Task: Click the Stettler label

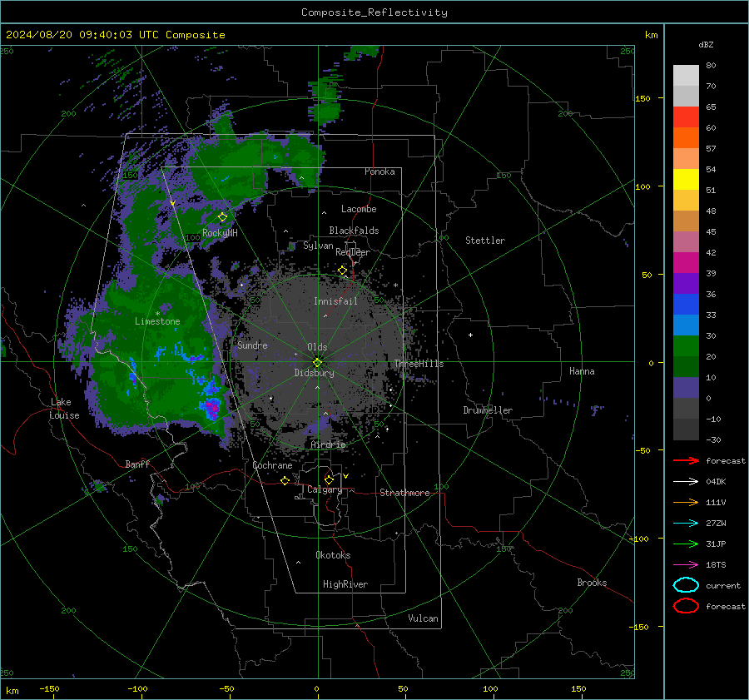Action: pyautogui.click(x=485, y=241)
